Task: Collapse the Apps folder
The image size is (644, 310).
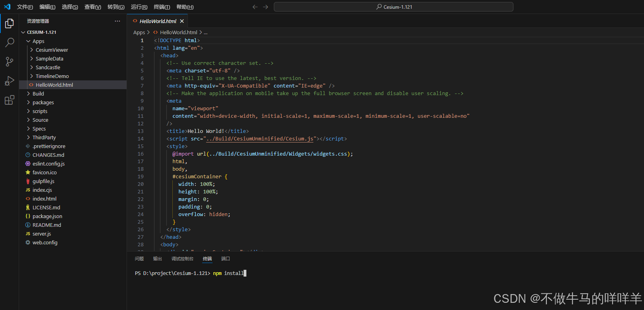Action: [x=28, y=41]
